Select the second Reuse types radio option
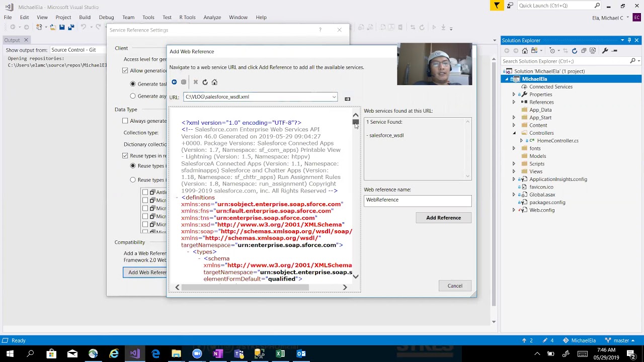Image resolution: width=644 pixels, height=362 pixels. tap(133, 179)
